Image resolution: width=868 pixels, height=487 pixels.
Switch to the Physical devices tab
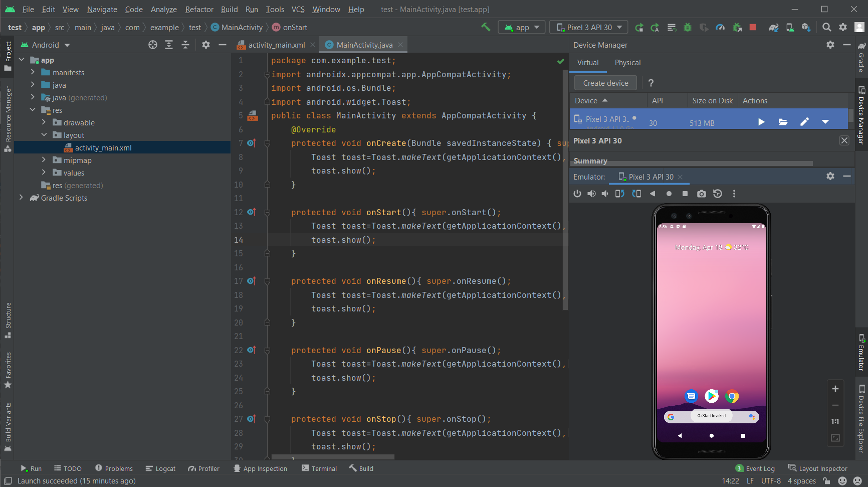click(627, 62)
